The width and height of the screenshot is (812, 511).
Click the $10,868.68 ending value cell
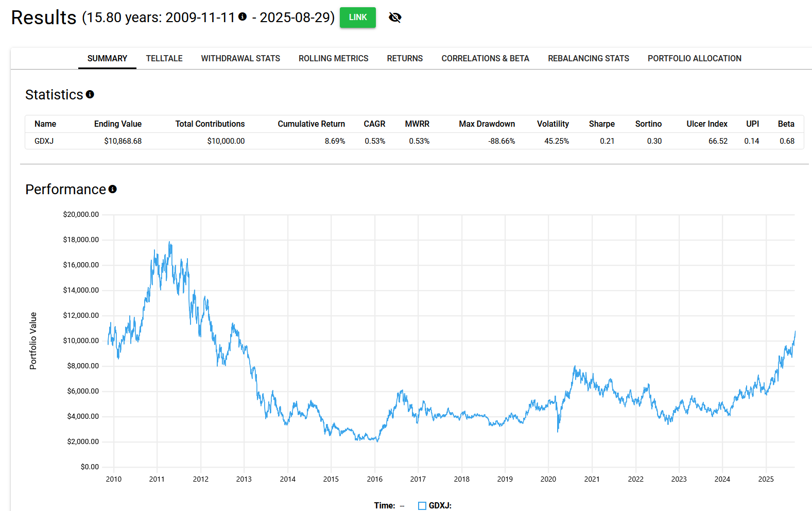pos(123,141)
